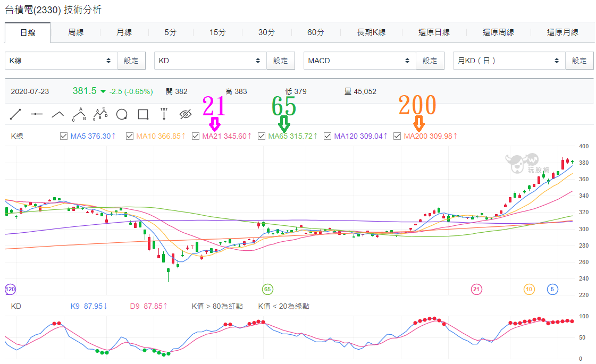Click the 量 45,052 volume text
This screenshot has width=596, height=364.
(360, 91)
